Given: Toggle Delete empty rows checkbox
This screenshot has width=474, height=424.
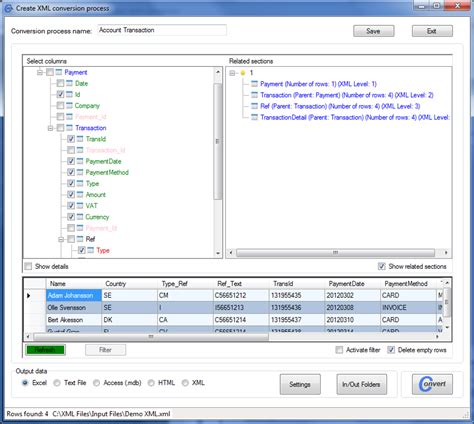Looking at the screenshot, I should (x=391, y=350).
